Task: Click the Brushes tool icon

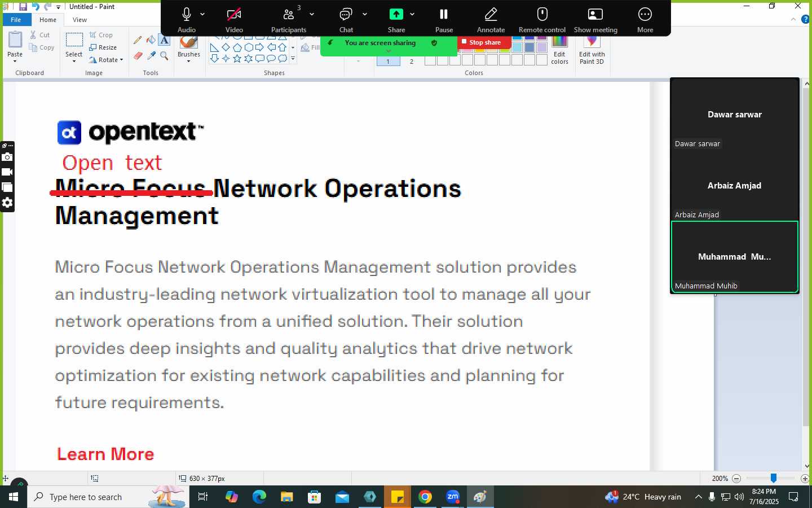Action: coord(188,42)
